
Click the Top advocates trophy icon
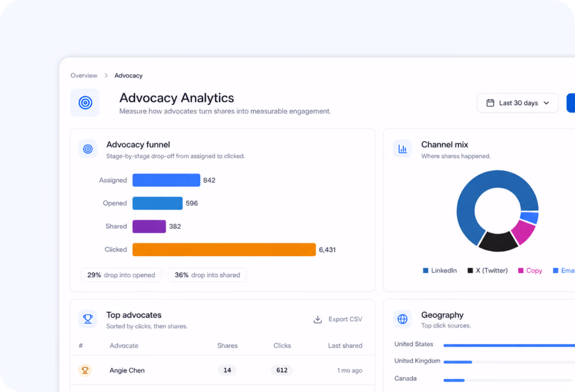(x=88, y=319)
